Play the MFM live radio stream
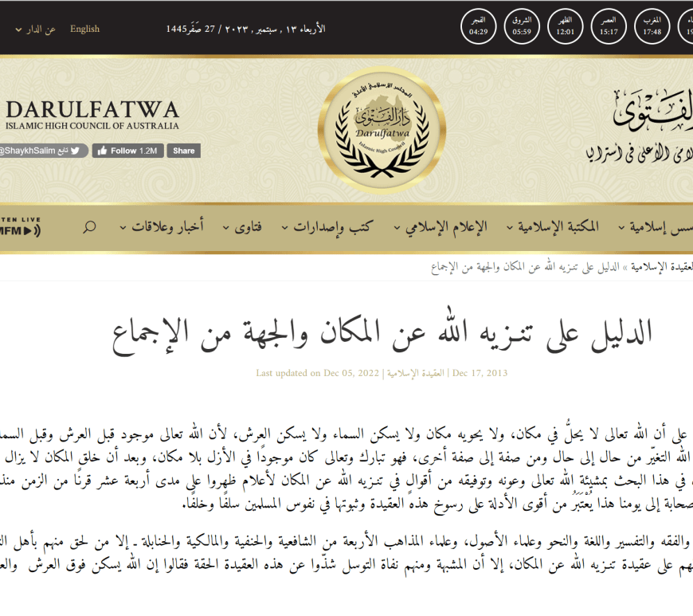Image resolution: width=693 pixels, height=616 pixels. tap(20, 230)
